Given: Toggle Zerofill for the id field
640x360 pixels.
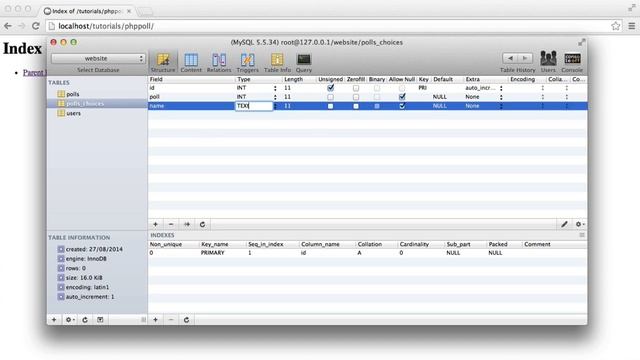Looking at the screenshot, I should tap(356, 88).
